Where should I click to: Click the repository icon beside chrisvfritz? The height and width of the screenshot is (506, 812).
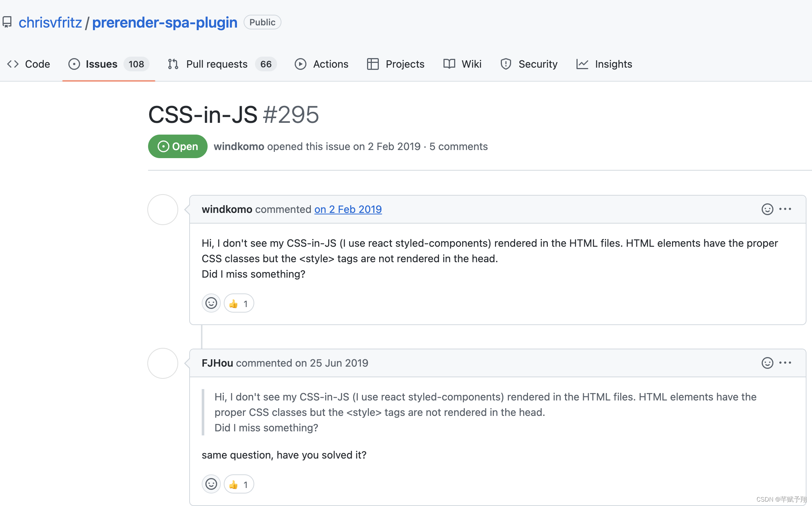coord(7,22)
